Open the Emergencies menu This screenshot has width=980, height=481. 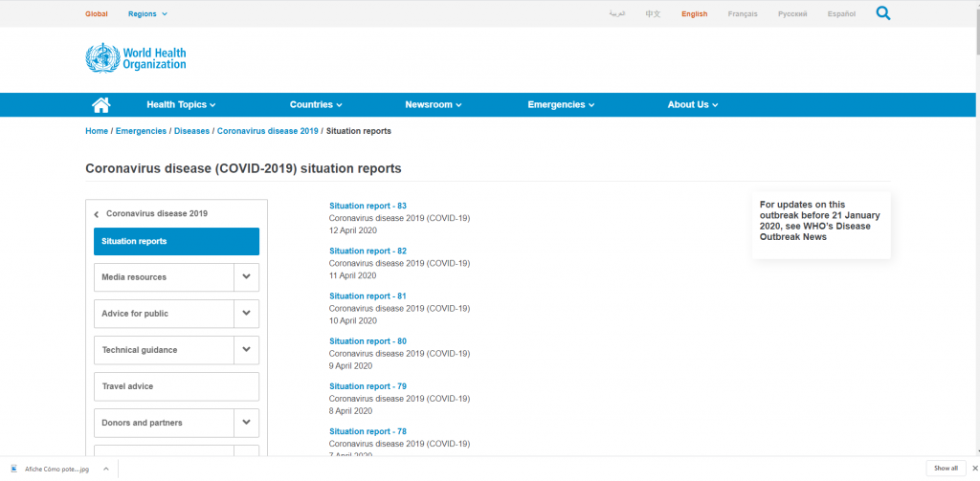click(x=561, y=105)
